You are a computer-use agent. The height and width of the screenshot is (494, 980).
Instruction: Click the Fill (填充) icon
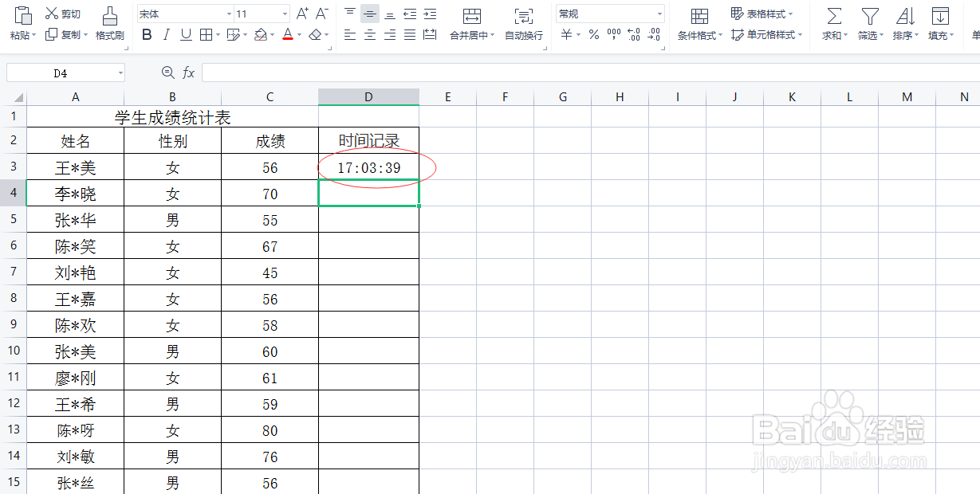point(940,16)
